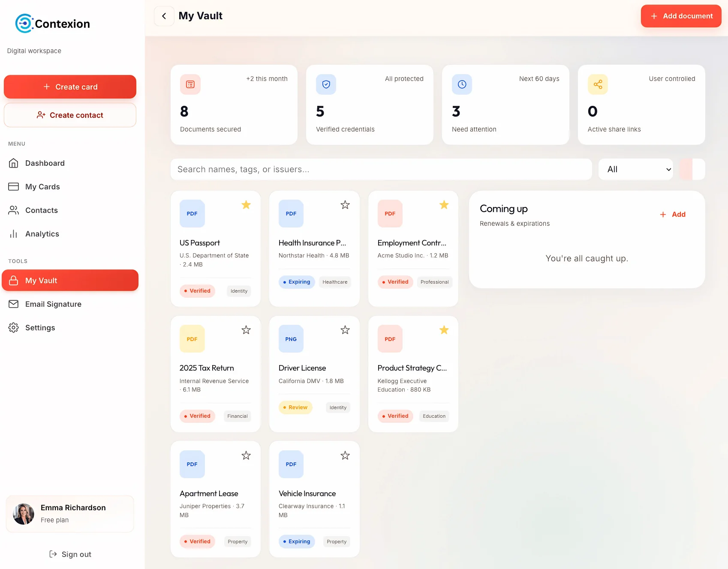Click the Apartment Lease PDF file badge
The image size is (728, 569).
tap(192, 464)
